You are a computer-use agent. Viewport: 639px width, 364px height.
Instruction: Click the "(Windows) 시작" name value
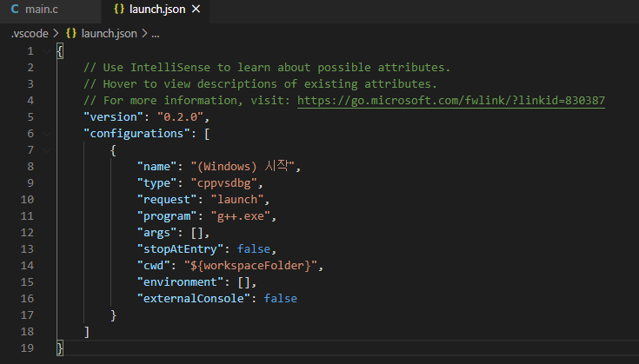pos(243,166)
